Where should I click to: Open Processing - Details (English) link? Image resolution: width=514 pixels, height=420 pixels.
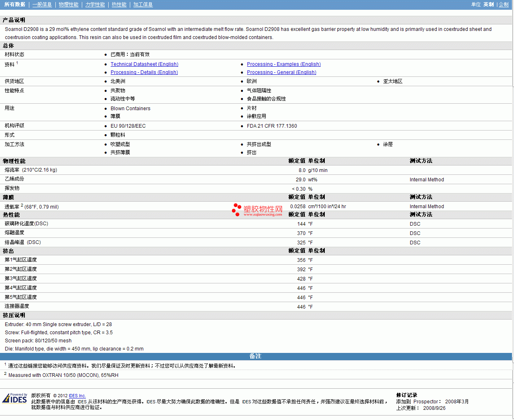144,72
